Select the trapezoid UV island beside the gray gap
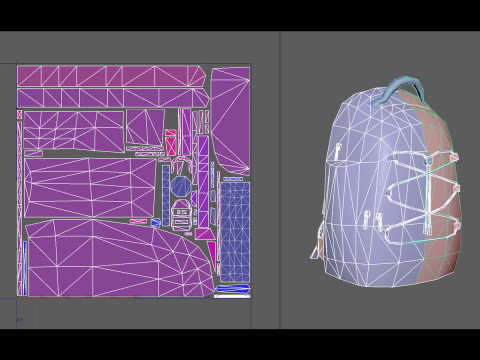480x360 pixels. click(x=145, y=127)
